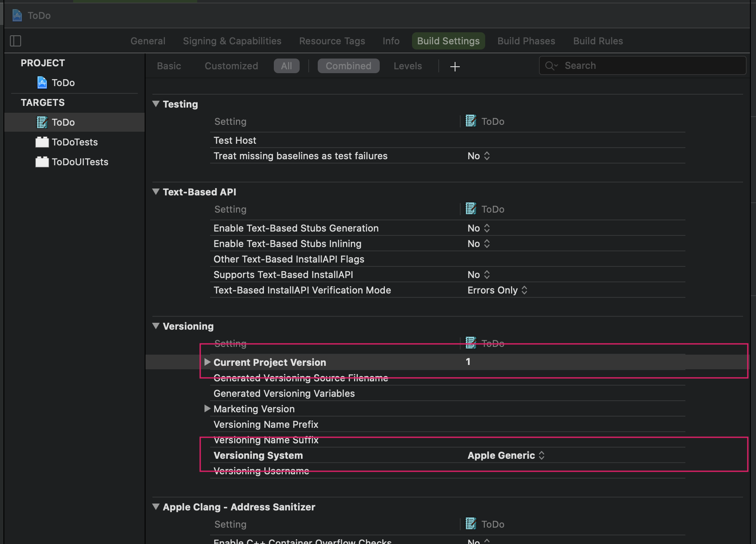The image size is (756, 544).
Task: Click the ToDoTests bundle icon
Action: click(x=42, y=142)
